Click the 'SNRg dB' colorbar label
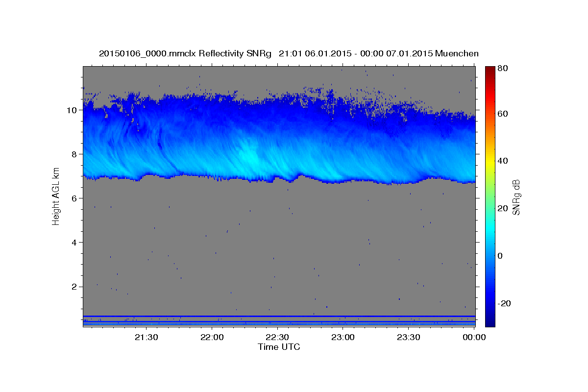 (516, 197)
